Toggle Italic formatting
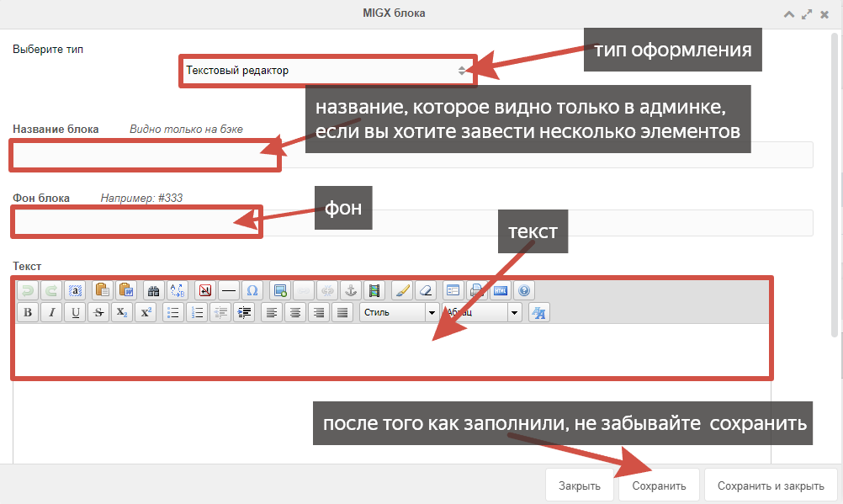The image size is (843, 504). point(51,312)
